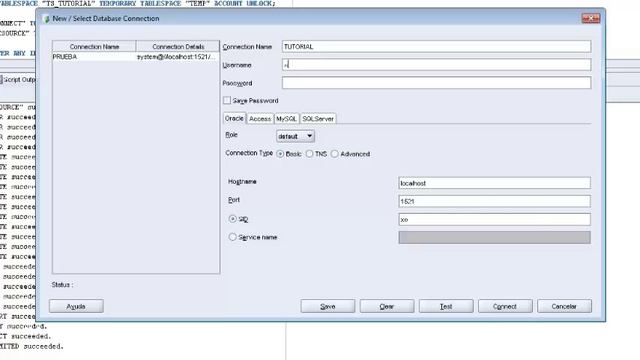Open the Role dropdown

pos(296,136)
